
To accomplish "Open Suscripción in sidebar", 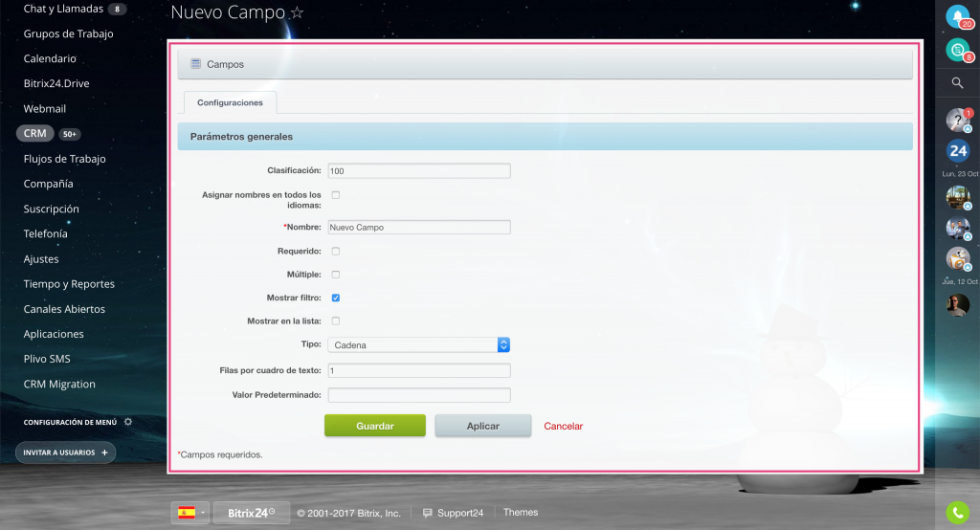I will click(x=52, y=209).
